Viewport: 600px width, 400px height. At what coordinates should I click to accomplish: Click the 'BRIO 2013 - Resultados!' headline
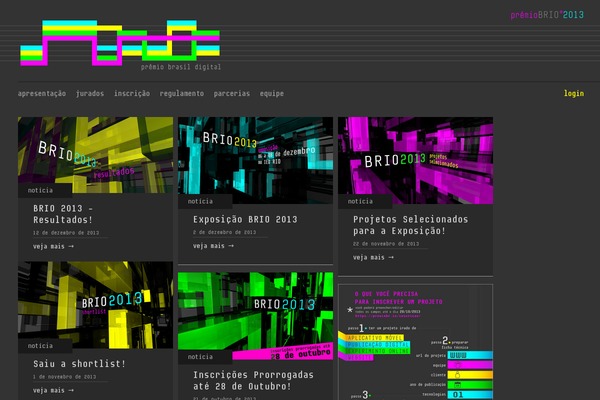pos(63,214)
